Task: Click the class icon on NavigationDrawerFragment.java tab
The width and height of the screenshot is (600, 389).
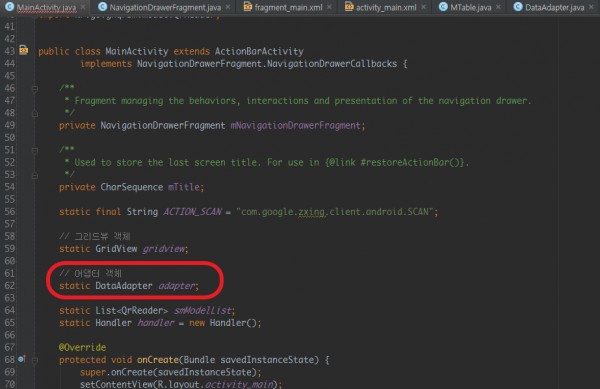Action: point(102,7)
